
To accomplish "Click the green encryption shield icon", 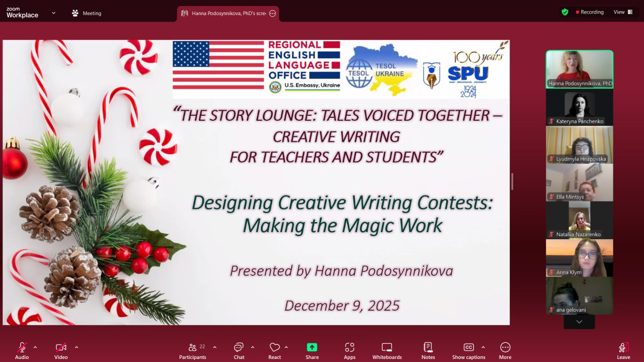I will (x=565, y=12).
